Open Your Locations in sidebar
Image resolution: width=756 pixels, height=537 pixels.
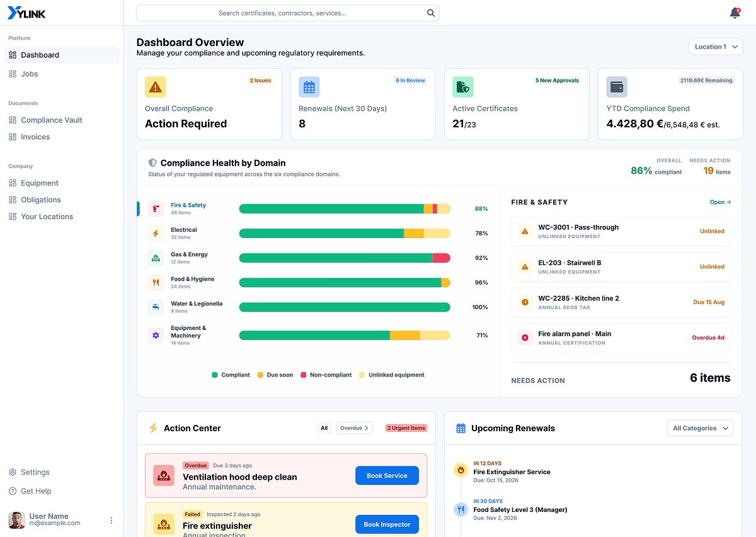pos(62,217)
